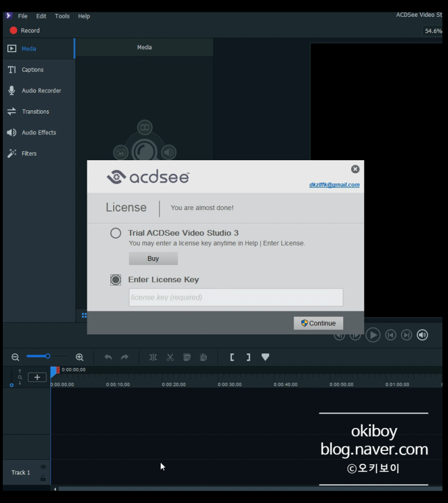Screen dimensions: 448x503
Task: Select Enter License Key option
Action: point(116,280)
